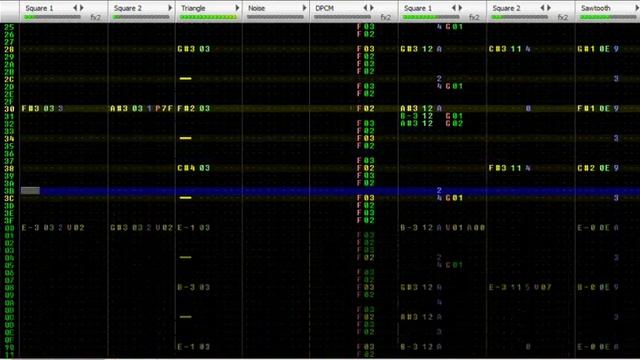Toggle mute on the Triangle channel header

point(193,8)
